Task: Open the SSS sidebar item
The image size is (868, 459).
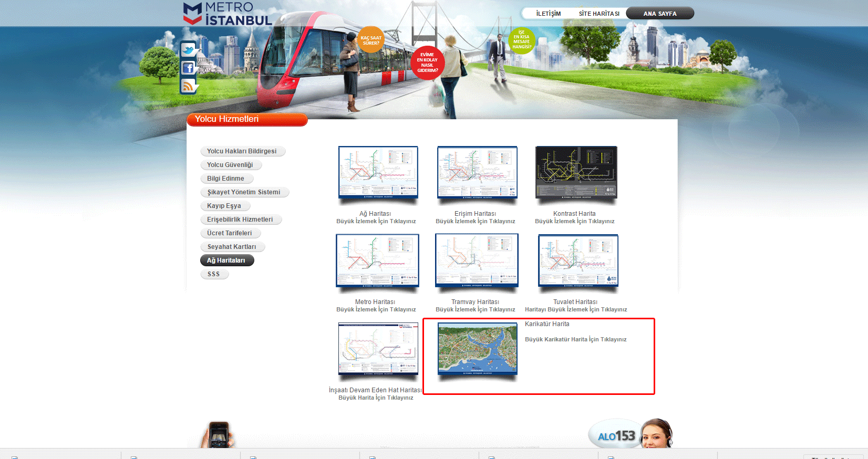Action: pyautogui.click(x=214, y=274)
